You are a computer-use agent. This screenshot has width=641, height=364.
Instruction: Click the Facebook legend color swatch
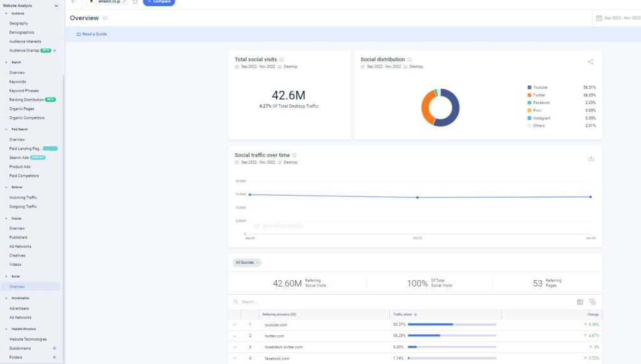530,103
